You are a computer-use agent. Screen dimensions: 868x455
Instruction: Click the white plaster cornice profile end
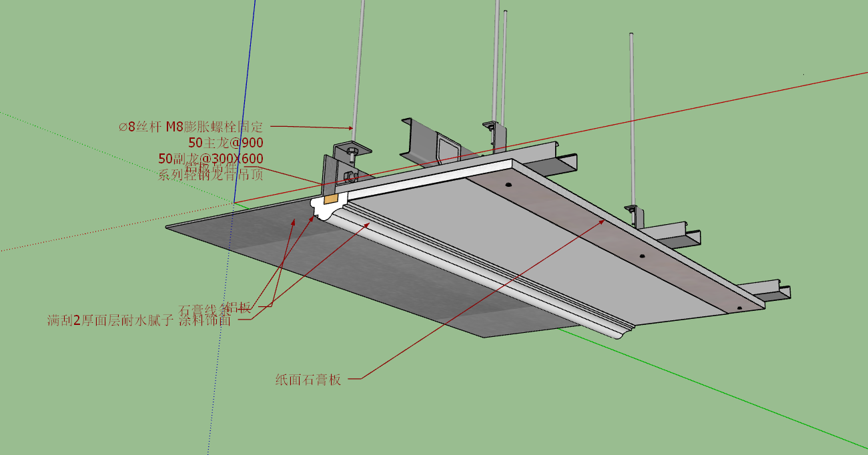[325, 211]
